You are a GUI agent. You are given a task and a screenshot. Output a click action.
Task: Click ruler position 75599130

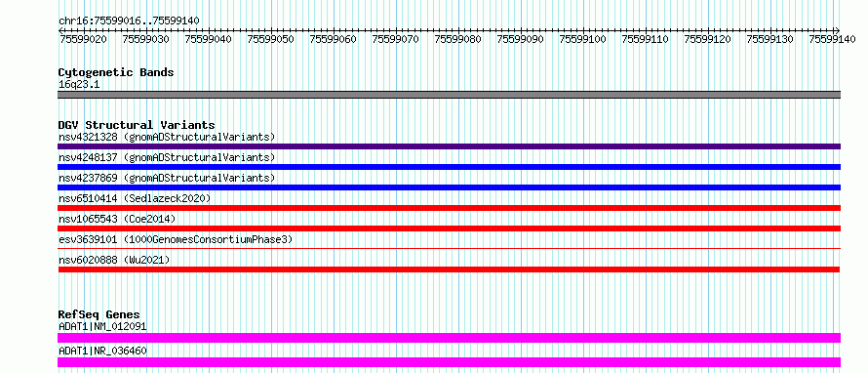tap(770, 39)
